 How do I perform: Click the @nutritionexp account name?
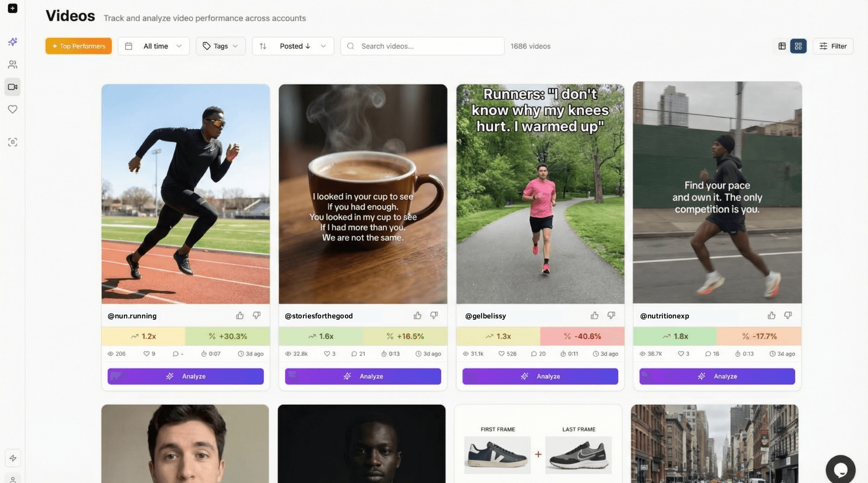pyautogui.click(x=665, y=316)
